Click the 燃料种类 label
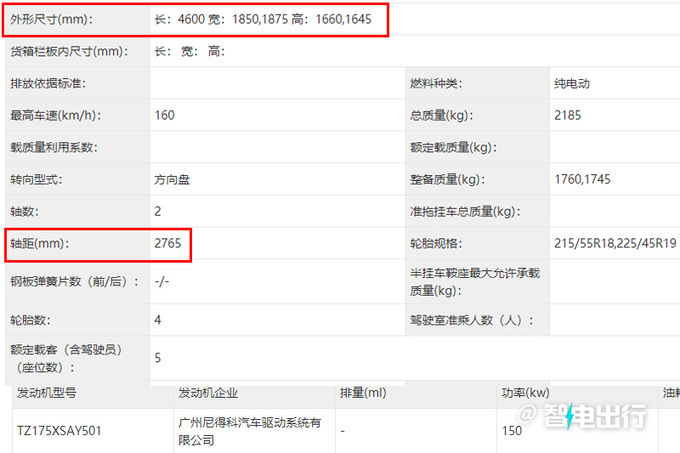 click(x=442, y=83)
